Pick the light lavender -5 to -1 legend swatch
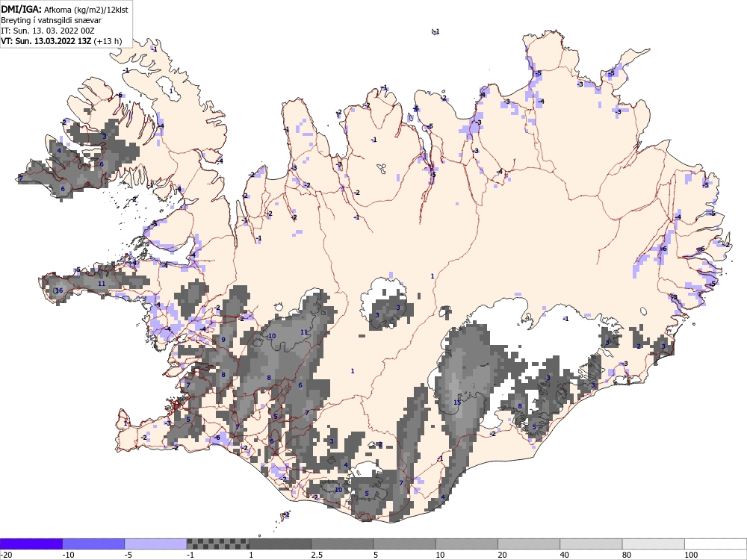 [156, 544]
